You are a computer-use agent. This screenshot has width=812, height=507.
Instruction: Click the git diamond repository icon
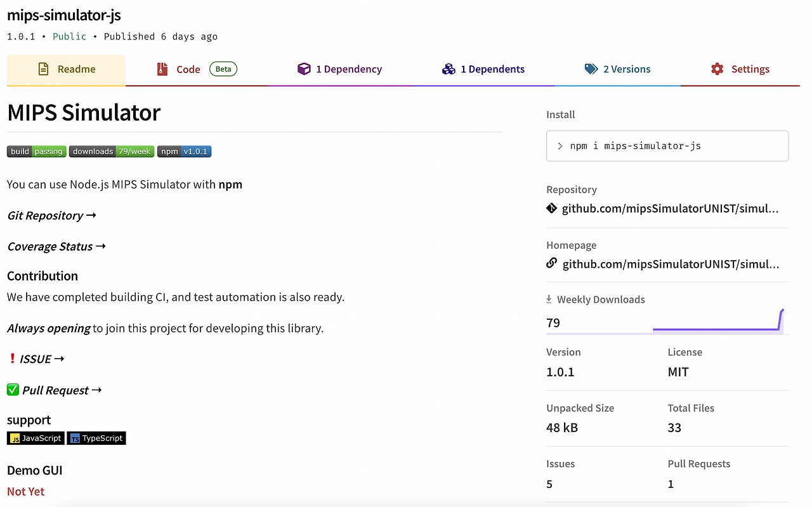551,208
